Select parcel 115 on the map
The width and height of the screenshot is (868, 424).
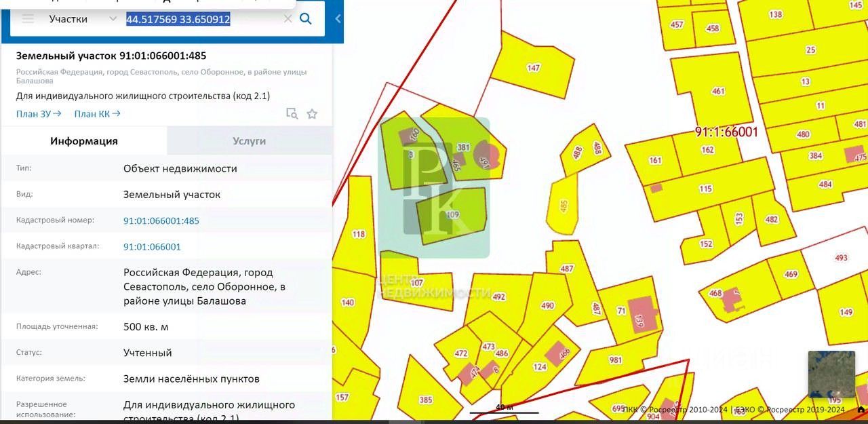click(x=706, y=189)
